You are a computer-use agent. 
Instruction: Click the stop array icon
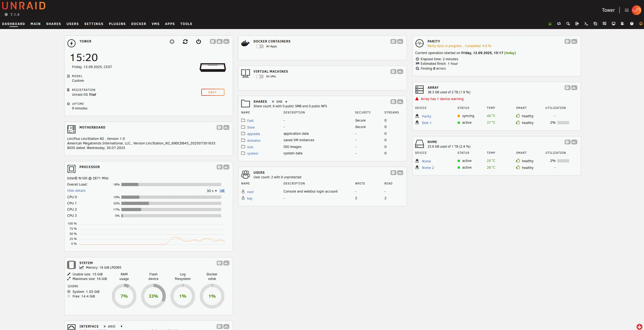pyautogui.click(x=172, y=41)
